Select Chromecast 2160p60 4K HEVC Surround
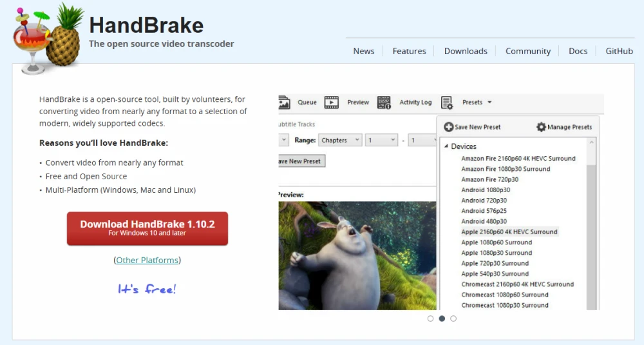The width and height of the screenshot is (644, 345). 518,284
